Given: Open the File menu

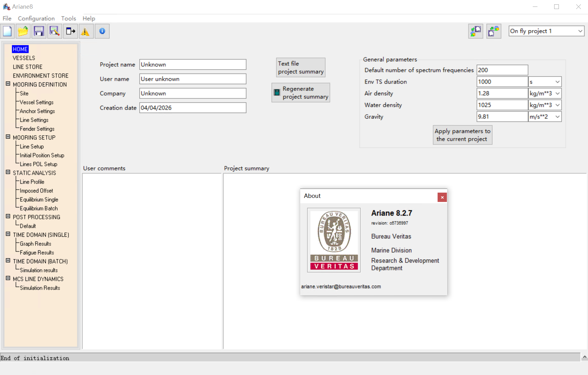Looking at the screenshot, I should click(7, 18).
